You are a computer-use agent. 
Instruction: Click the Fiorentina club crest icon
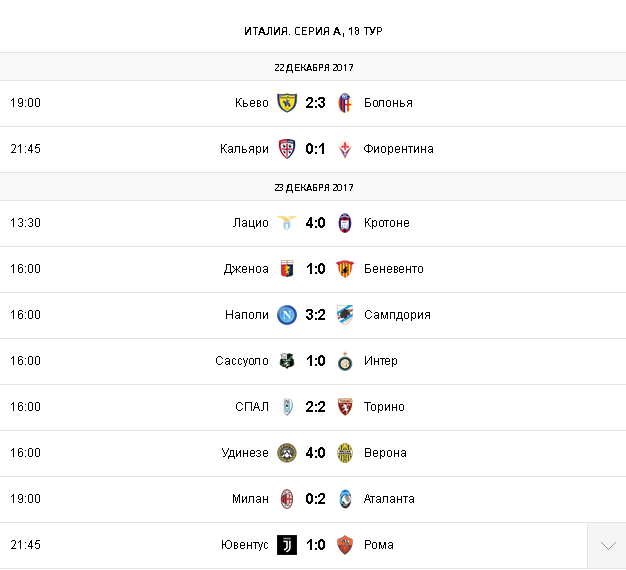coord(345,149)
